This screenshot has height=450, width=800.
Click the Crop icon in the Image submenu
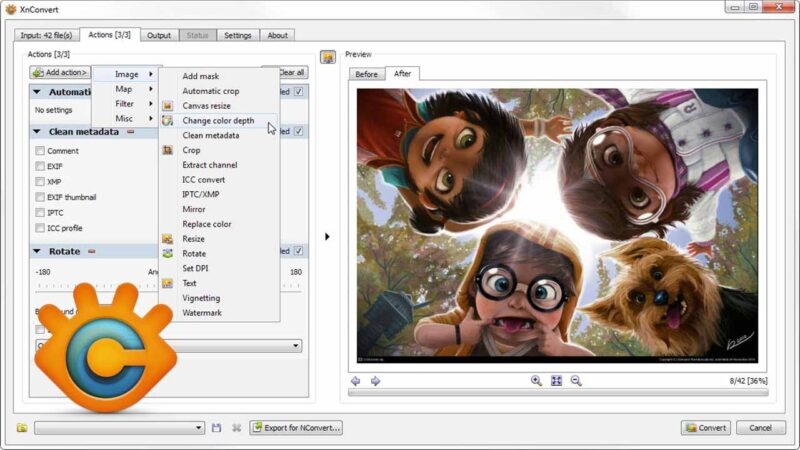pyautogui.click(x=167, y=150)
